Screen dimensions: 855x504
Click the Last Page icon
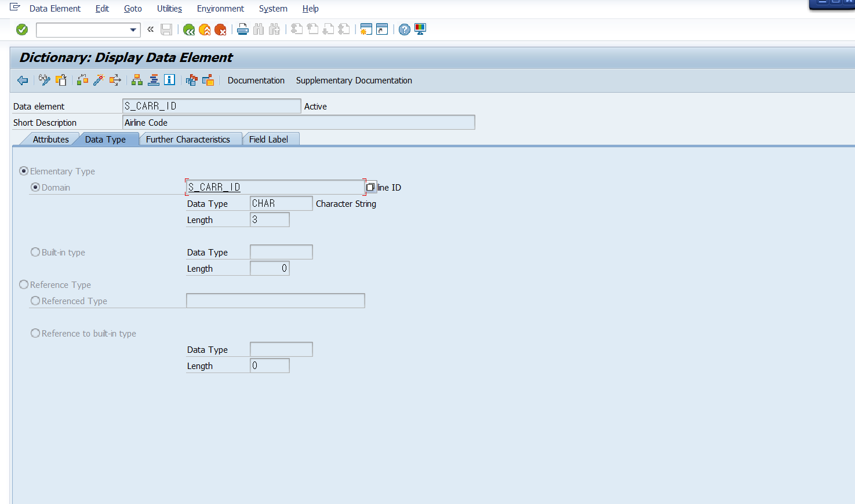(x=344, y=29)
